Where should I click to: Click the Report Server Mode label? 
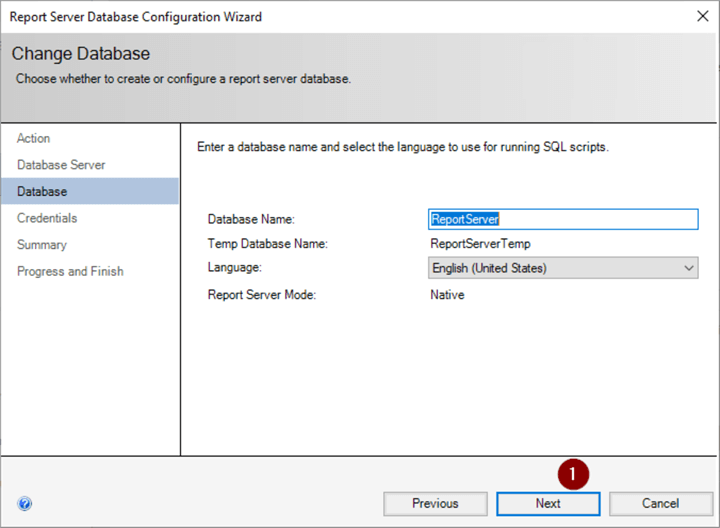pos(262,295)
